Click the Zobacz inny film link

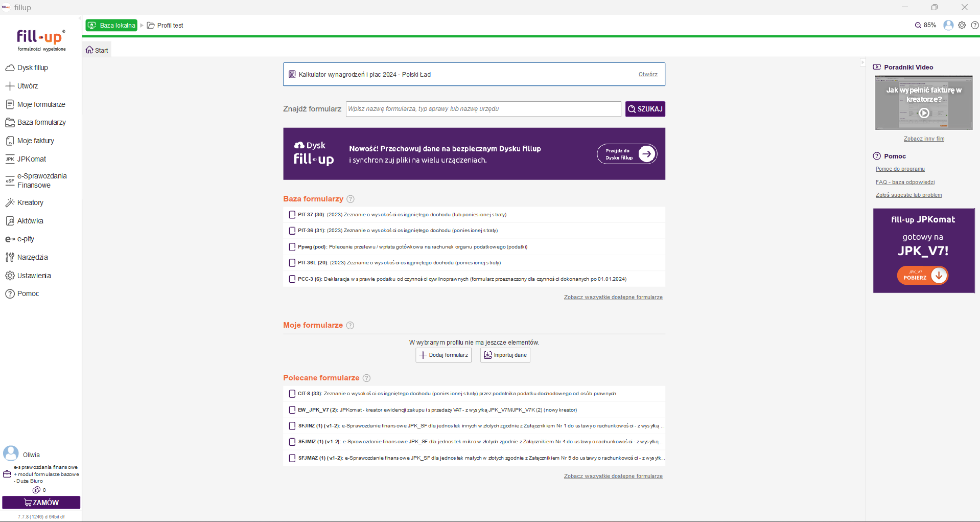click(x=924, y=139)
